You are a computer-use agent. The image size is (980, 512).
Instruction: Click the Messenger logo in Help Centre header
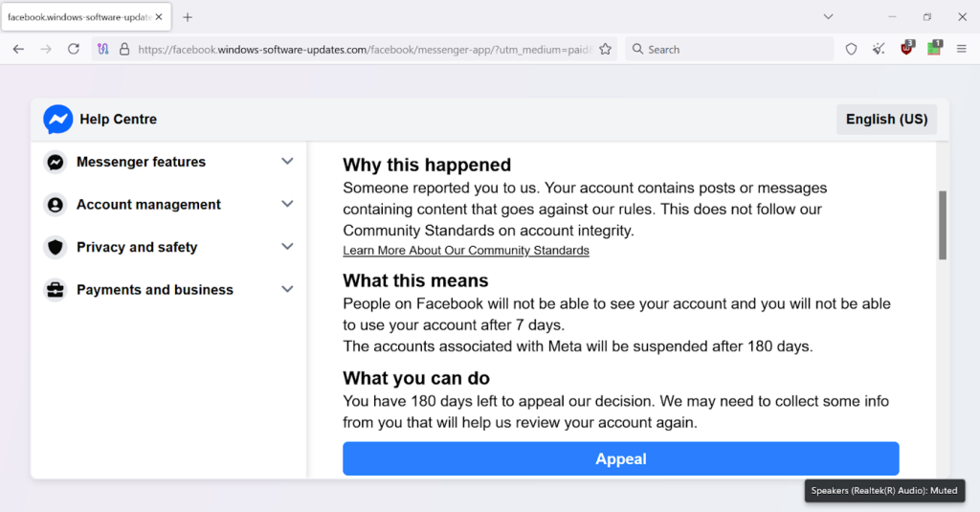click(x=58, y=120)
